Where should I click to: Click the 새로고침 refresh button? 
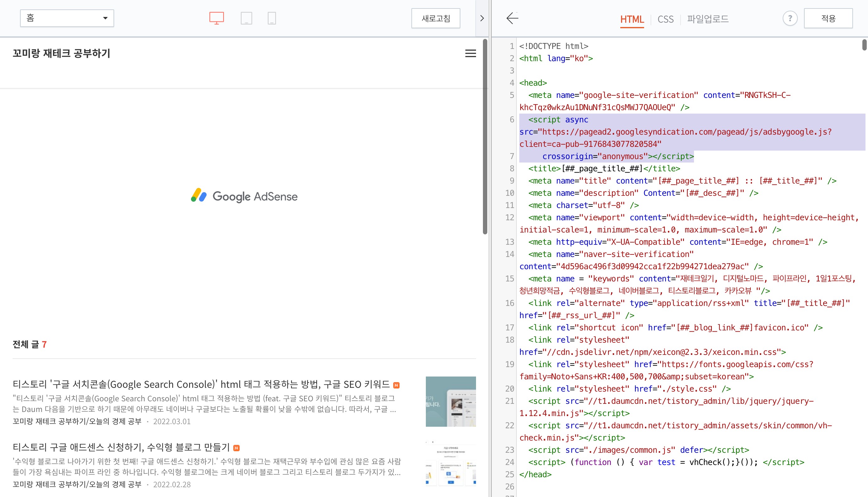[436, 18]
